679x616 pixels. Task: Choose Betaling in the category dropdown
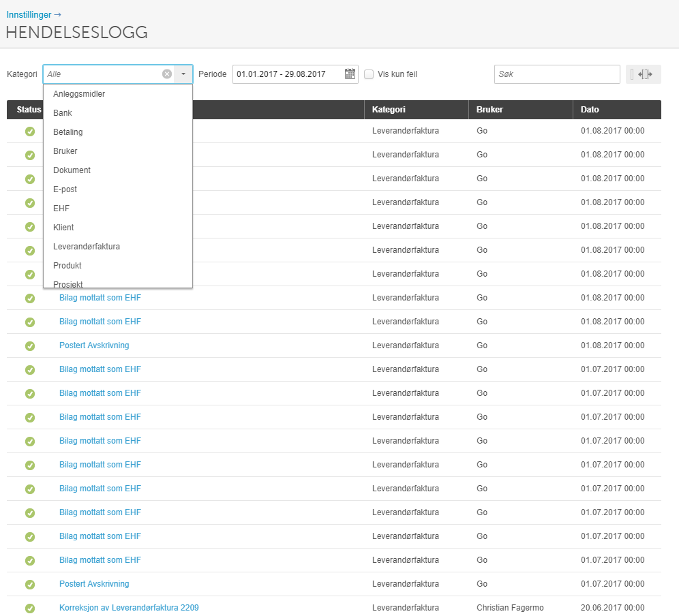pyautogui.click(x=118, y=132)
